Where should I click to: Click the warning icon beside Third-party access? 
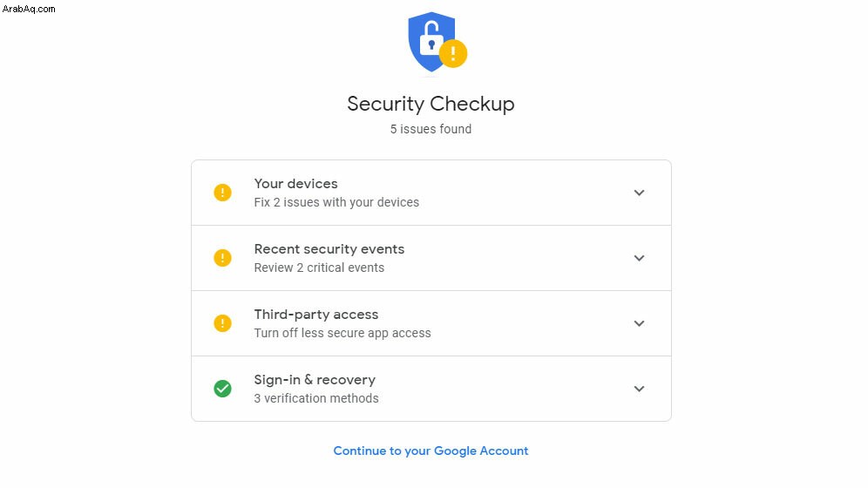coord(222,323)
